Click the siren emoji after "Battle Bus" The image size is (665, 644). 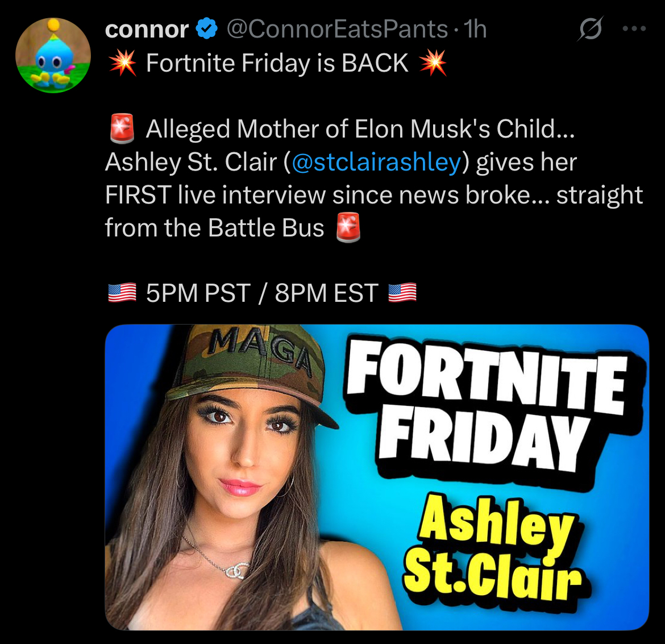pos(348,228)
